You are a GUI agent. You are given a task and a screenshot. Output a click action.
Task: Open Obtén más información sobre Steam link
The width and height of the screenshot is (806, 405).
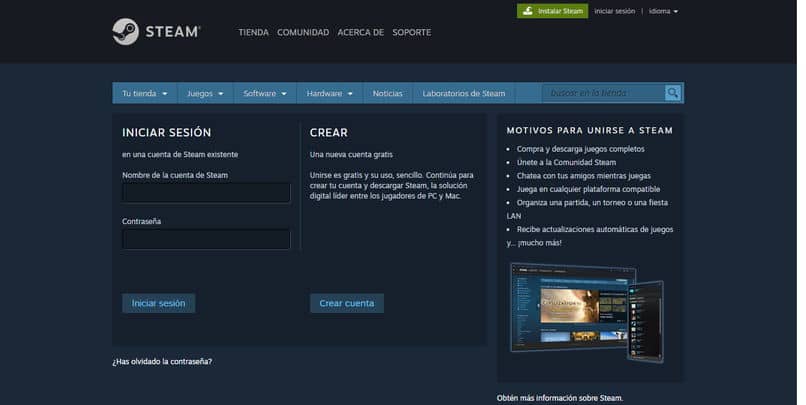pos(560,398)
